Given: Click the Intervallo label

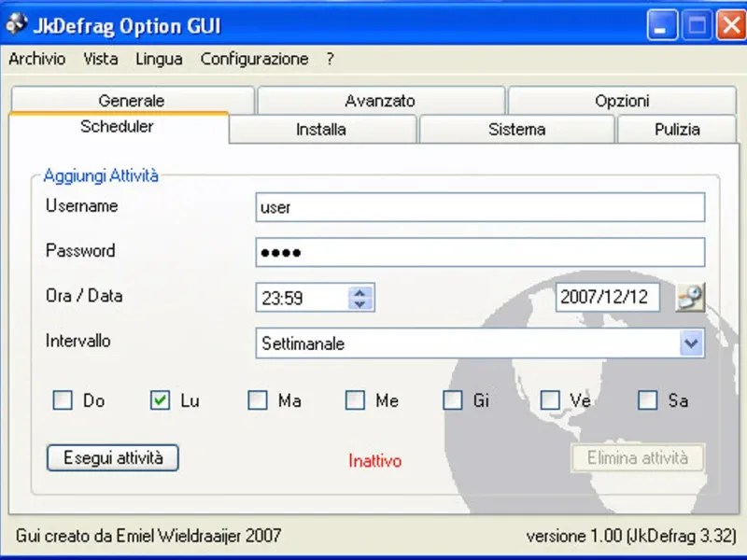Looking at the screenshot, I should point(78,341).
